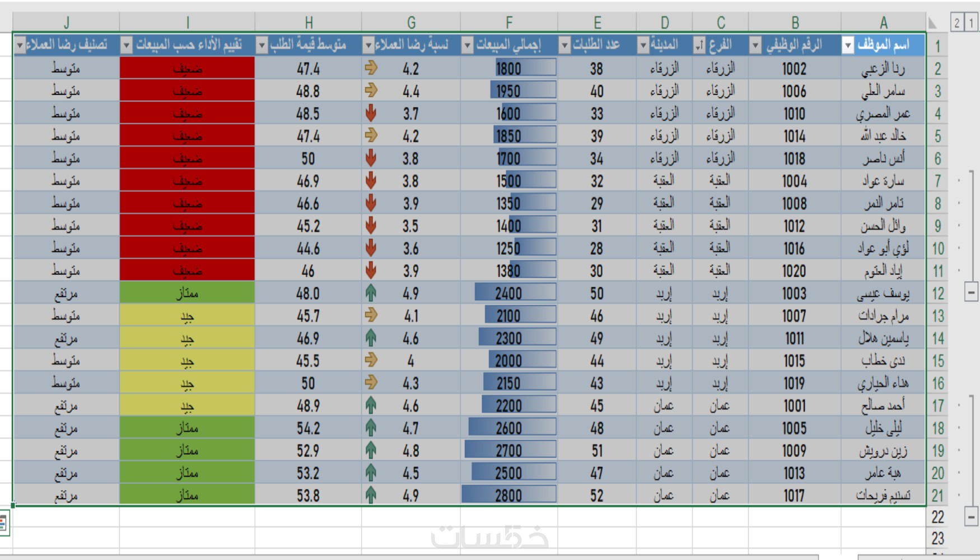This screenshot has height=560, width=980.
Task: Click the data bar cell showing 2400
Action: (509, 293)
